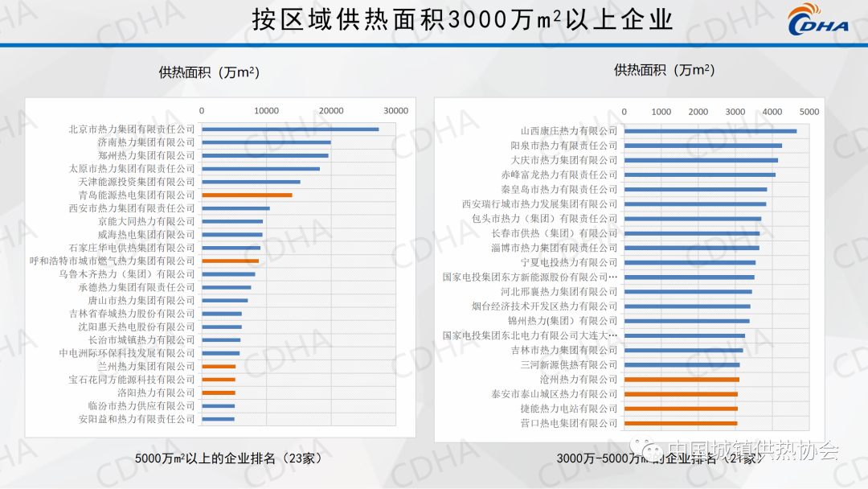Screen dimensions: 868x489
Task: Select the label 北京市热力集团有限责任公司
Action: click(132, 129)
